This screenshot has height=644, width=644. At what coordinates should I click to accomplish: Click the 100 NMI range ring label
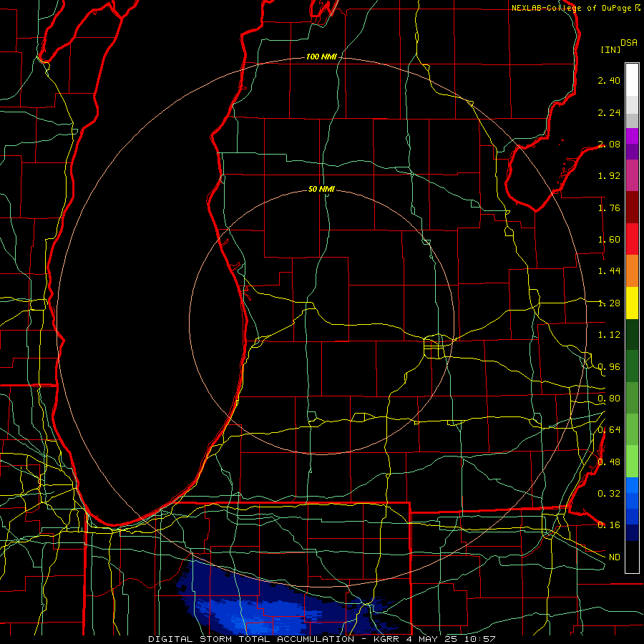[x=321, y=57]
